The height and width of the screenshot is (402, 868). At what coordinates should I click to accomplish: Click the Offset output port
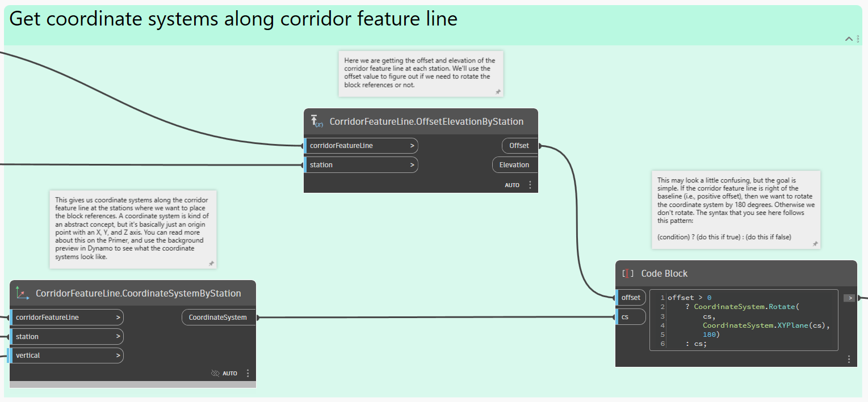coord(519,146)
